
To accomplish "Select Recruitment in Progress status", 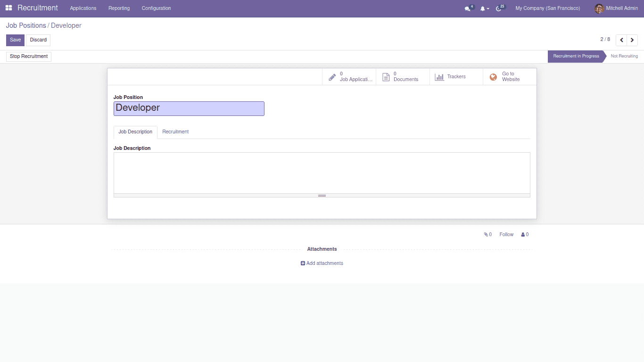I will tap(576, 56).
